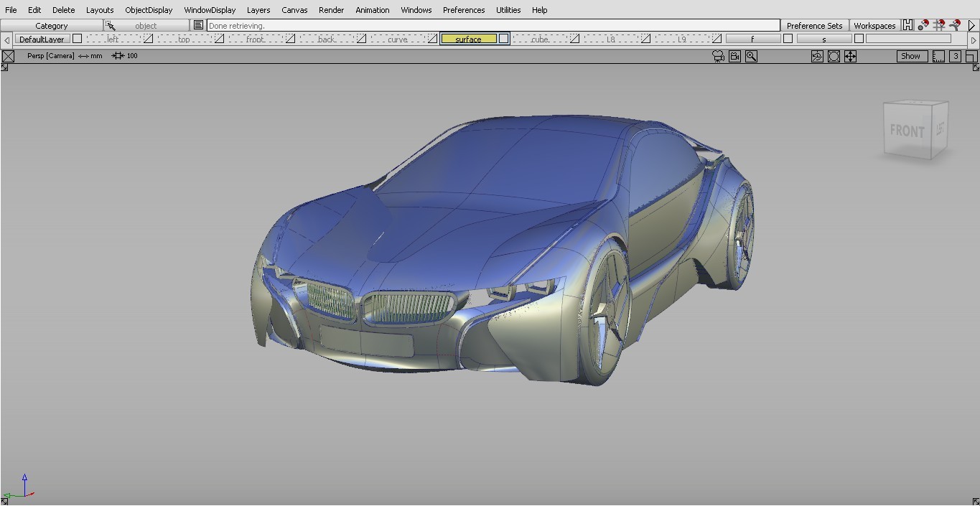Toggle visibility box of 'L8' layer

tap(646, 39)
